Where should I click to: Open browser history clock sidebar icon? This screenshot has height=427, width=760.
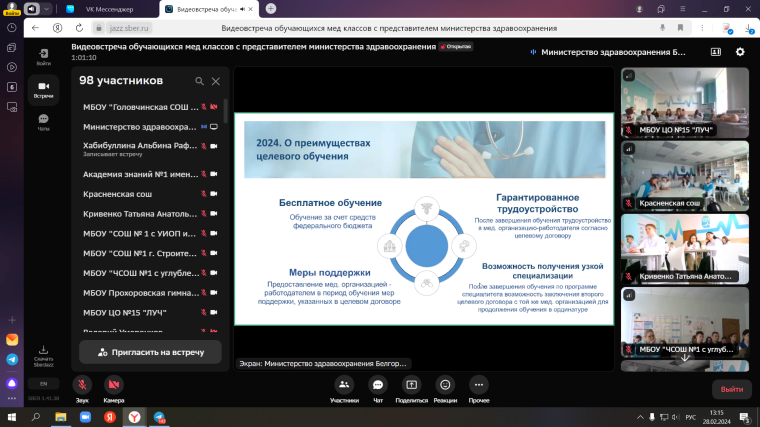pyautogui.click(x=12, y=28)
